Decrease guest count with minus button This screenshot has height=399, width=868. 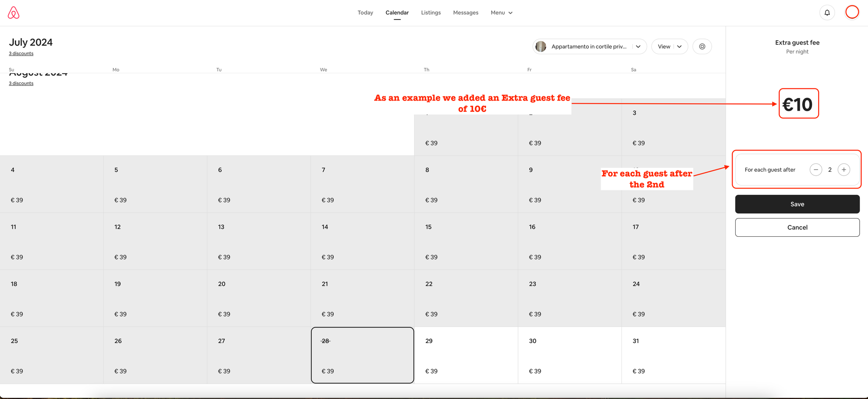[815, 170]
